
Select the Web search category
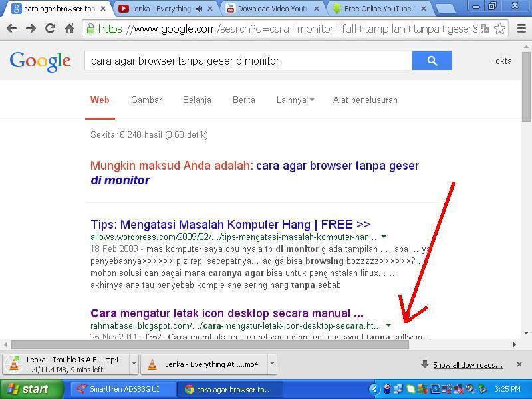tap(100, 100)
